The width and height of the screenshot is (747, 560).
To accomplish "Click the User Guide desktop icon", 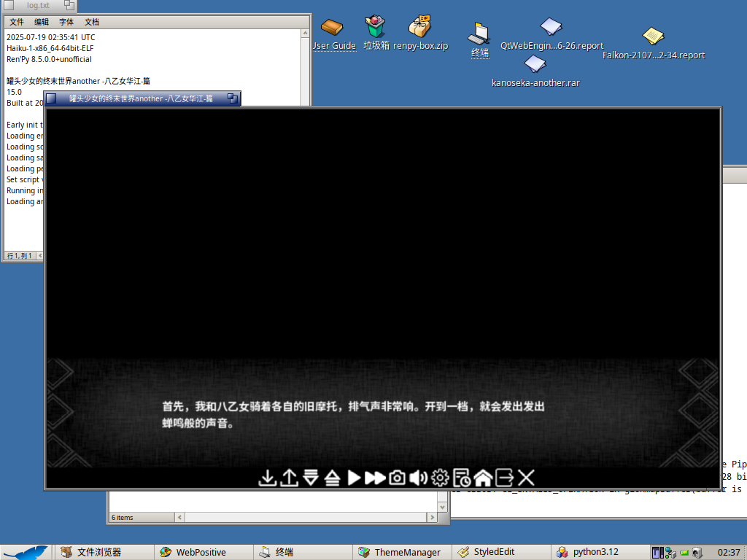I will 333,34.
